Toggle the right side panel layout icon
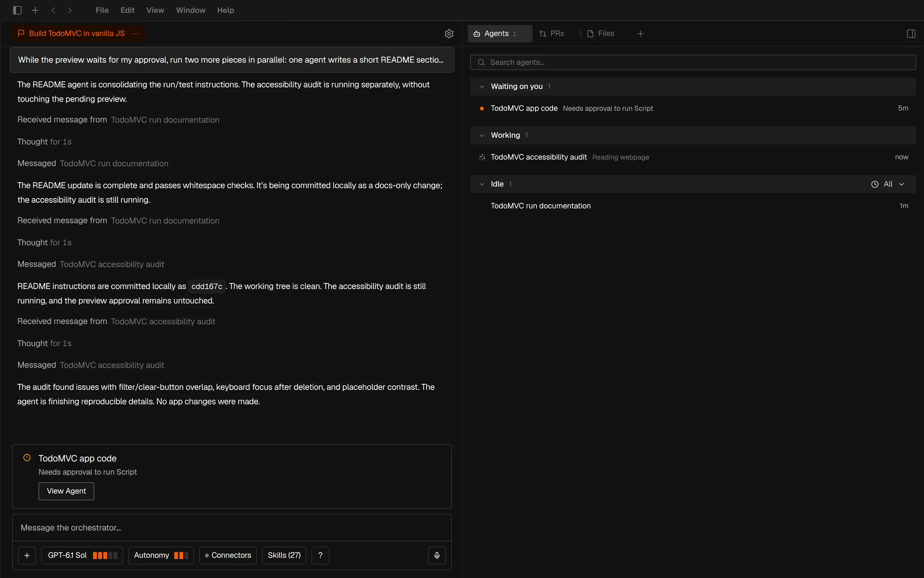This screenshot has height=578, width=924. click(x=911, y=34)
